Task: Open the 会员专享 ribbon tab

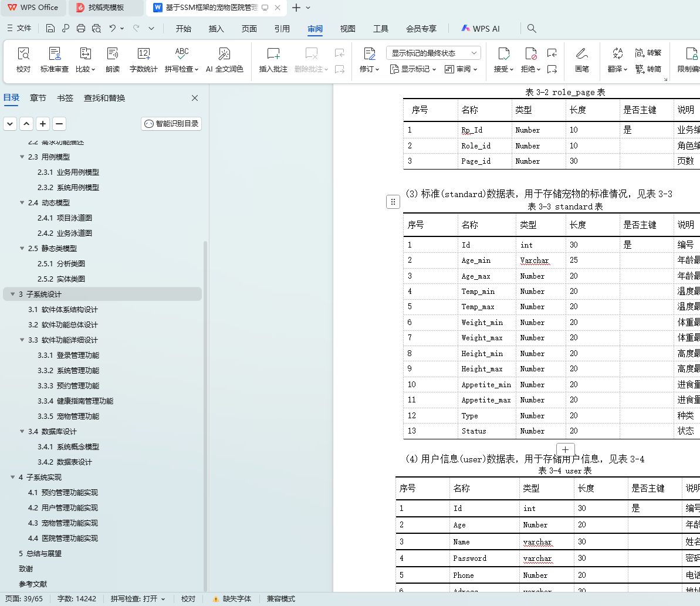Action: point(421,29)
